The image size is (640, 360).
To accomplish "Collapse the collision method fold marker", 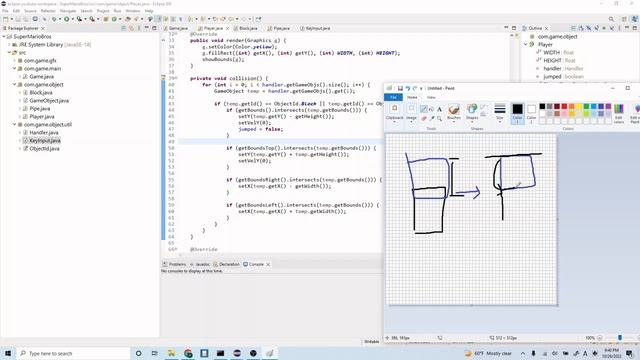I will click(x=176, y=78).
